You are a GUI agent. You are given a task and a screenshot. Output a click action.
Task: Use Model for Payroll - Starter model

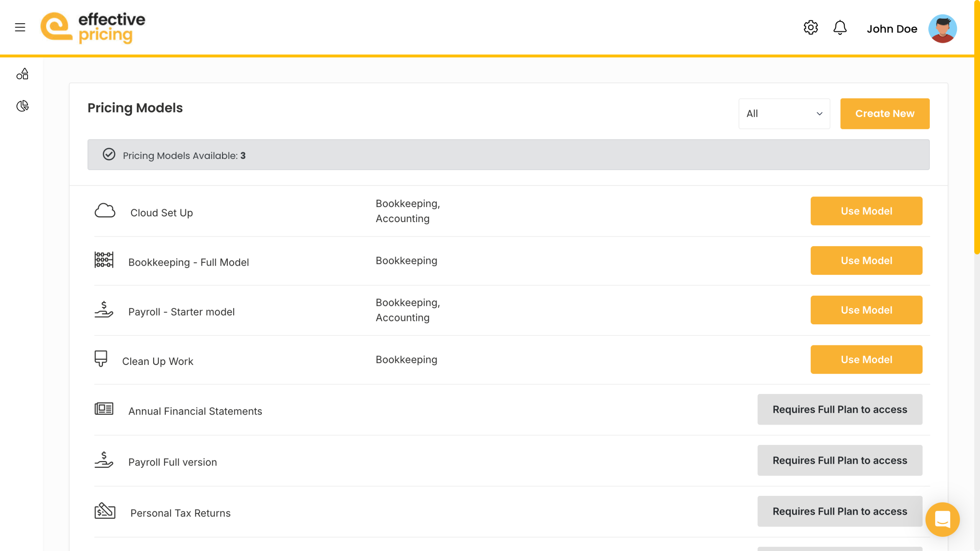point(866,310)
